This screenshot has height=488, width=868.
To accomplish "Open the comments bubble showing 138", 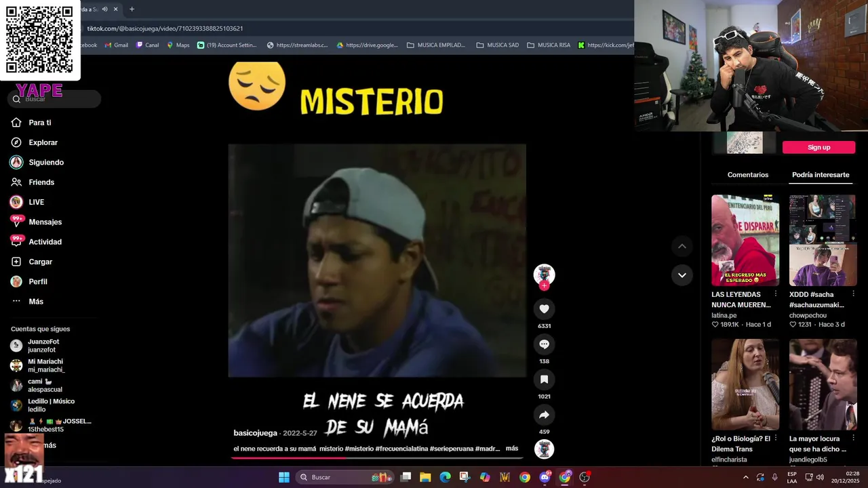I will tap(544, 344).
